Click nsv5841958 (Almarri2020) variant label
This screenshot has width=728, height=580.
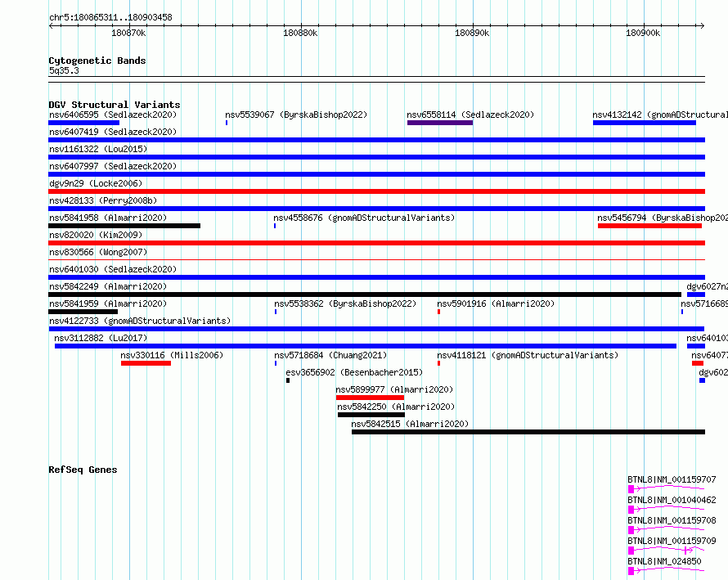click(x=108, y=218)
